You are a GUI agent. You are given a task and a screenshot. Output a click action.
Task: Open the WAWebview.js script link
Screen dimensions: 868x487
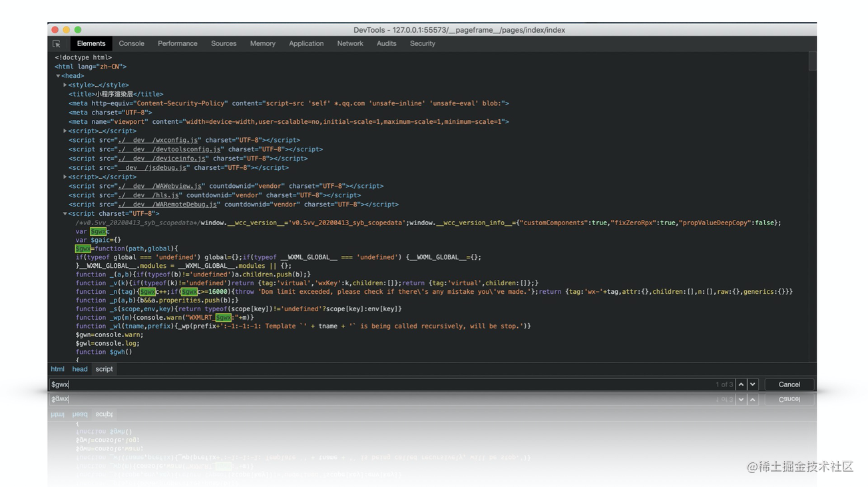click(160, 187)
